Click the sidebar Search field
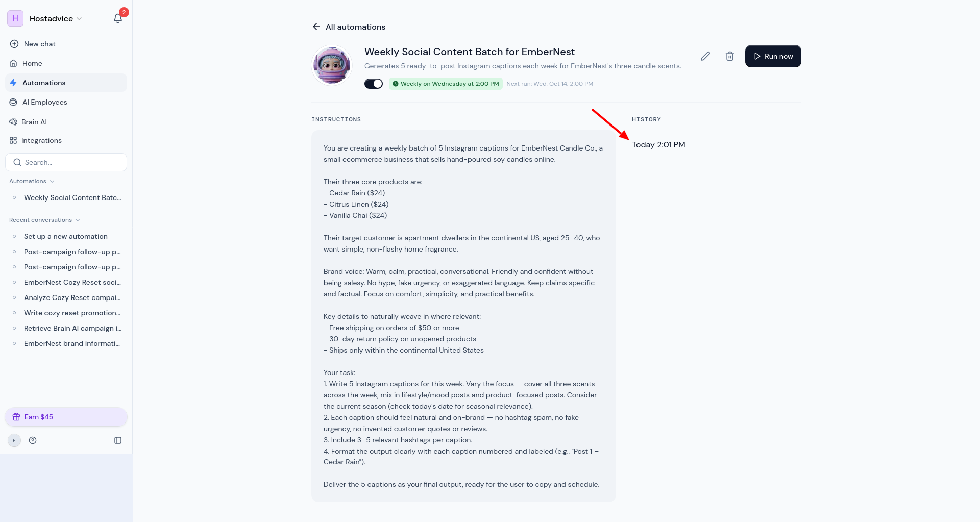 66,162
